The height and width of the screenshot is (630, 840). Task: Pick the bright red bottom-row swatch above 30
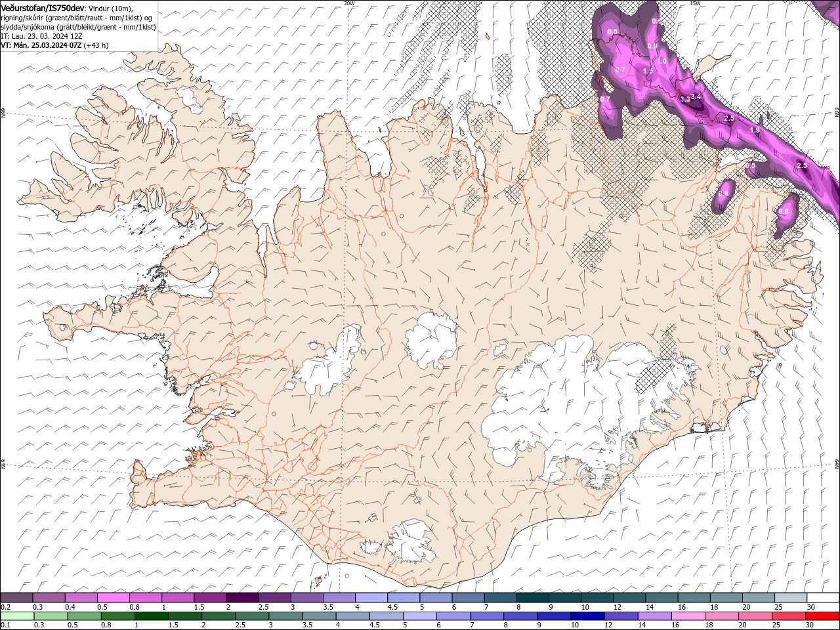click(x=822, y=616)
